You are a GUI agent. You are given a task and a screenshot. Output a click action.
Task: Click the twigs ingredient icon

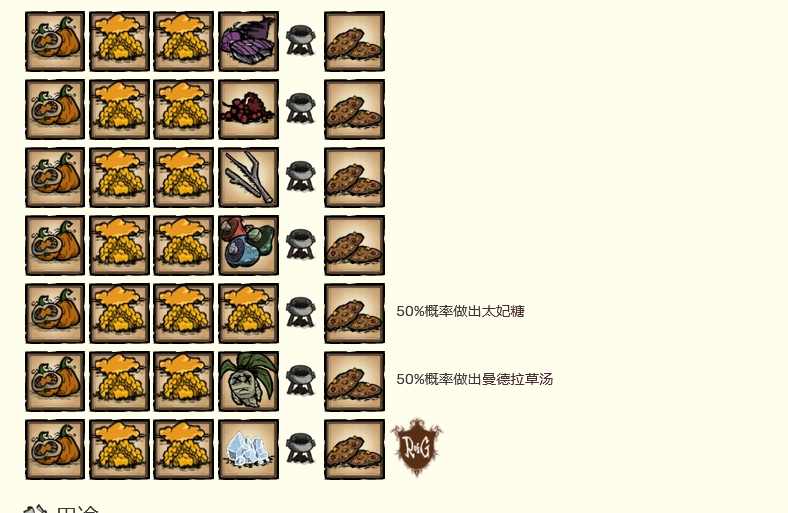click(248, 177)
